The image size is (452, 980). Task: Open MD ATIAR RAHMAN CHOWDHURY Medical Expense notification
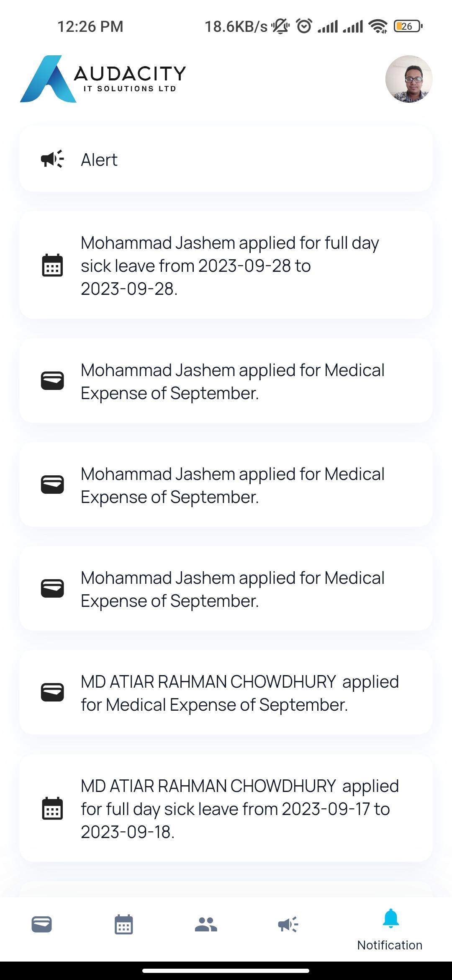click(226, 693)
